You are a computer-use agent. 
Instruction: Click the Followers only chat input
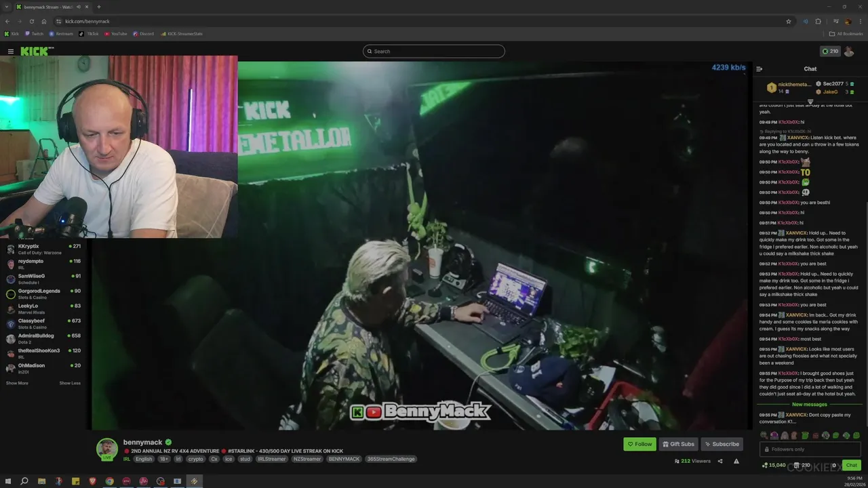[810, 449]
